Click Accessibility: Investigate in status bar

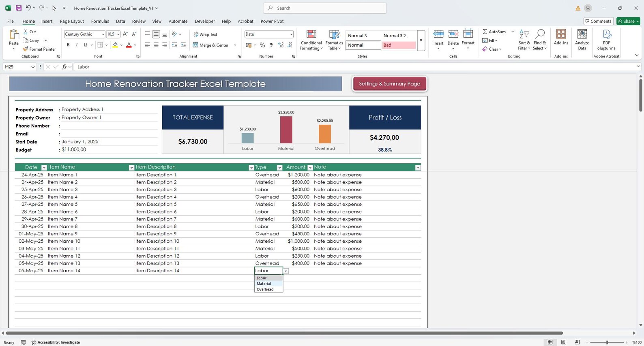tap(56, 342)
